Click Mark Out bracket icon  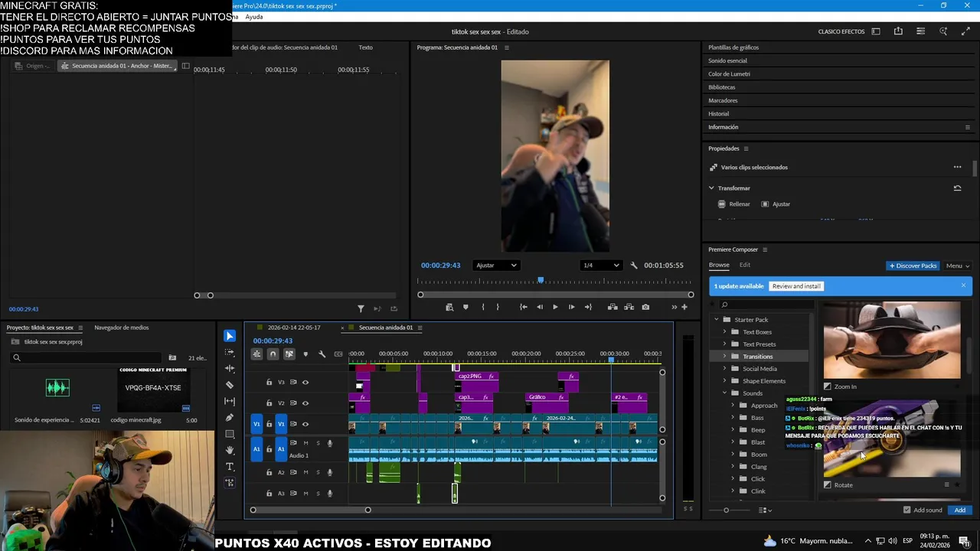coord(498,307)
